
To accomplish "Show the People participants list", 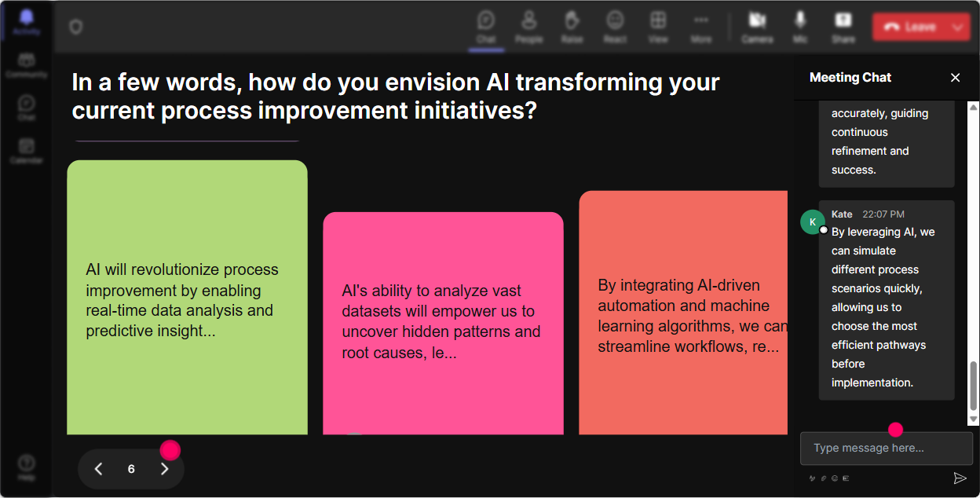I will point(529,27).
